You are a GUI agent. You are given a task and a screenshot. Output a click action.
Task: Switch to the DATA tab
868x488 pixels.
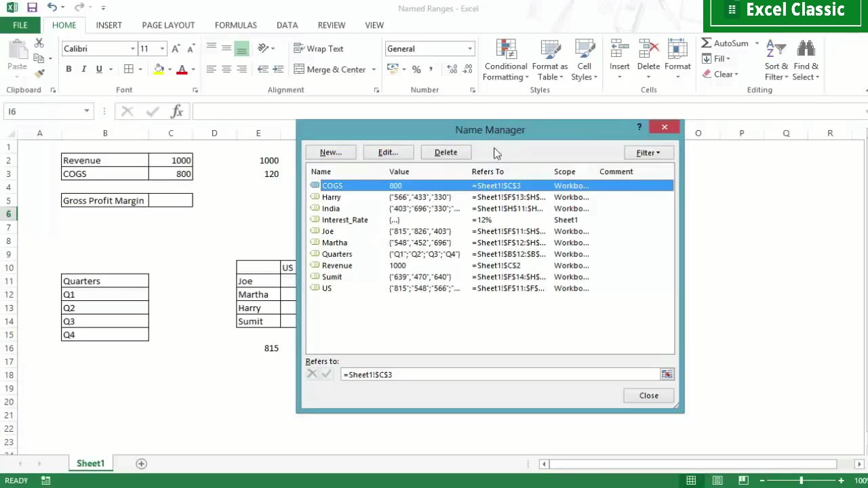coord(287,25)
